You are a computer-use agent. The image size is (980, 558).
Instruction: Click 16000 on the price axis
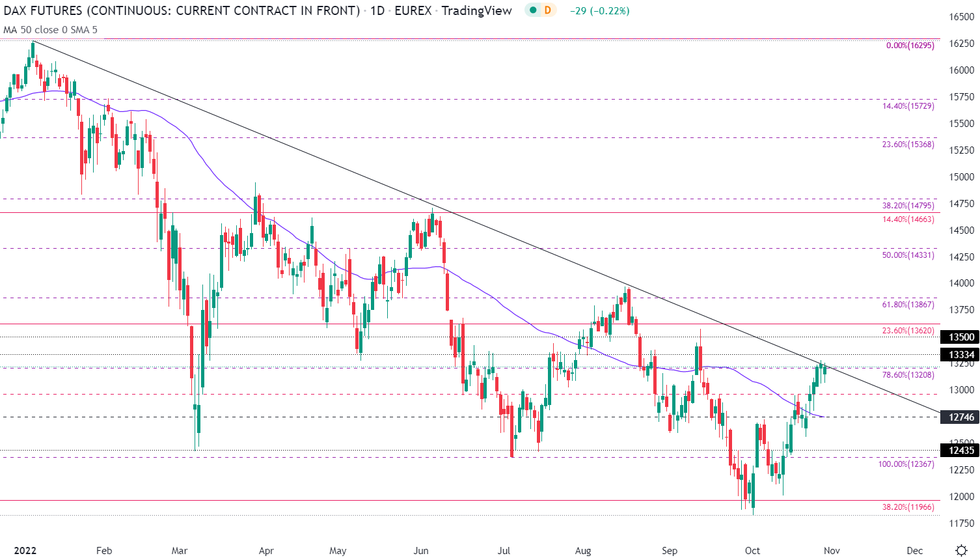(x=961, y=70)
